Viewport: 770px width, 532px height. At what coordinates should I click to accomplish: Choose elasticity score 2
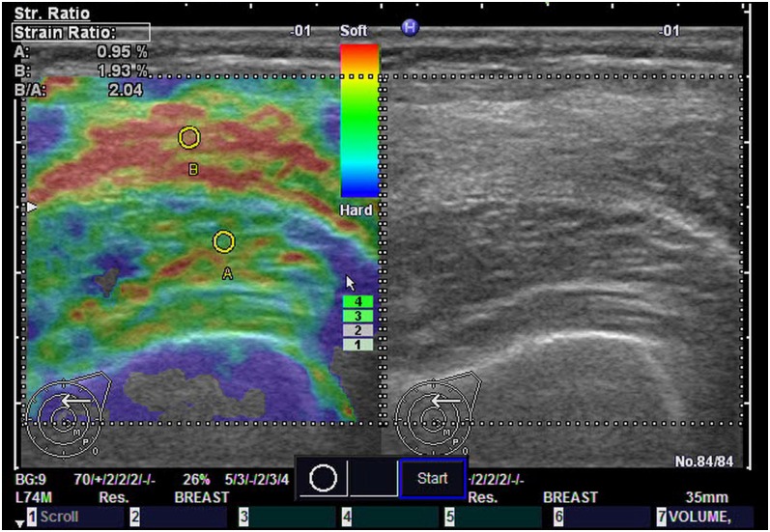358,330
